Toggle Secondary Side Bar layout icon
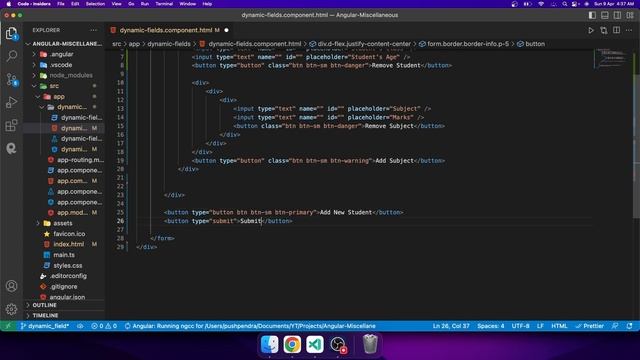This screenshot has width=640, height=360. [x=617, y=15]
